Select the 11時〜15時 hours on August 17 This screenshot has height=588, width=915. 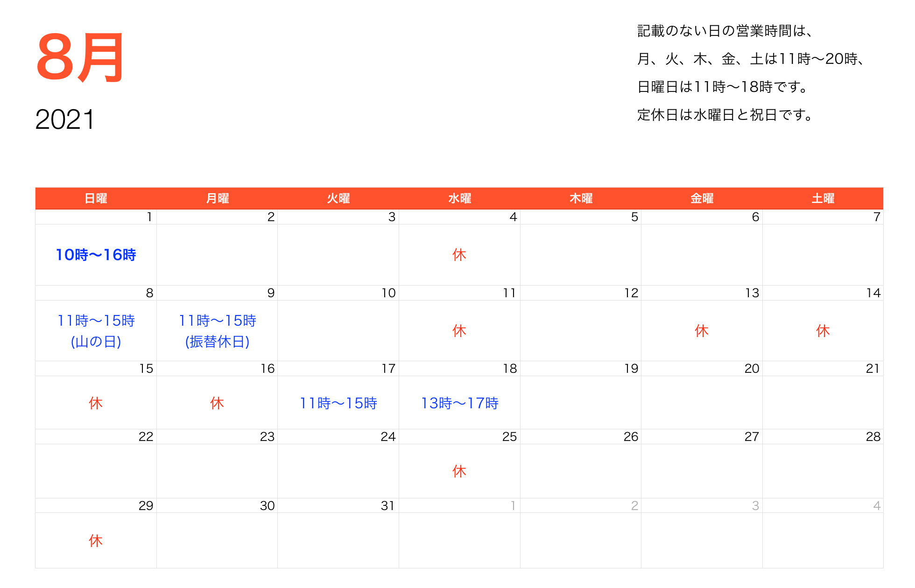(x=338, y=402)
